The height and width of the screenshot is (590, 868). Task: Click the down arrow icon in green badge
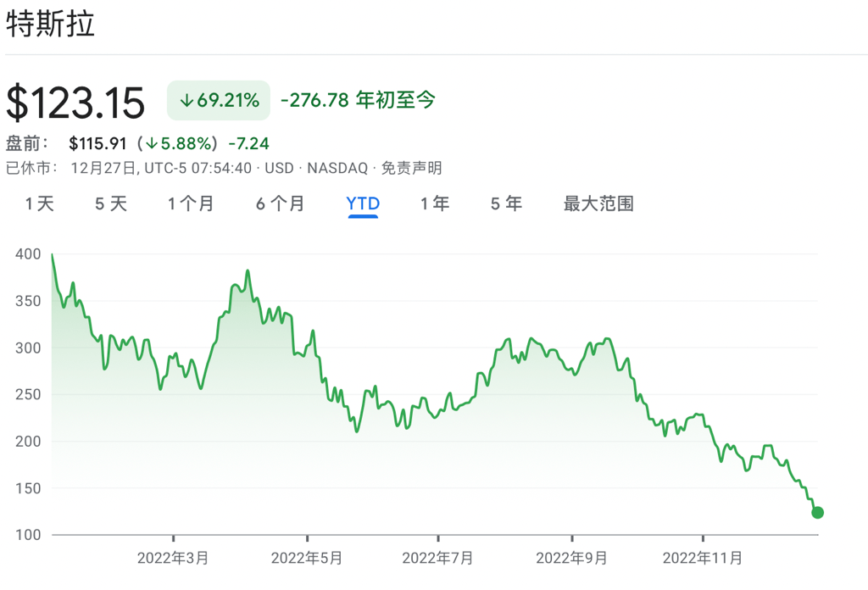coord(187,100)
